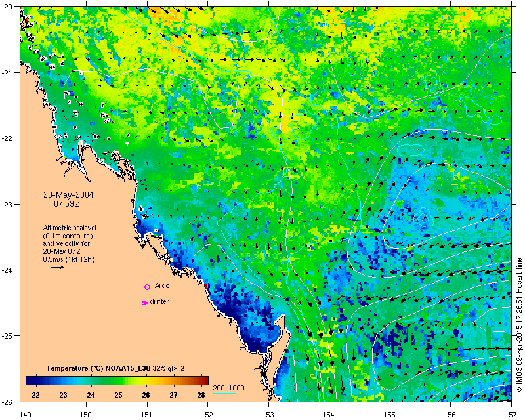
Task: Click the '20-May 07Z' text line
Action: click(x=62, y=251)
